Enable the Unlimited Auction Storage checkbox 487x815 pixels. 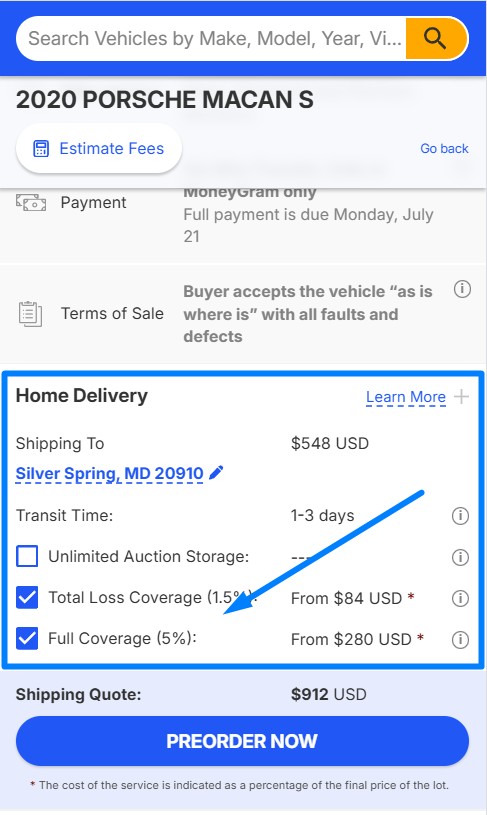pos(27,556)
